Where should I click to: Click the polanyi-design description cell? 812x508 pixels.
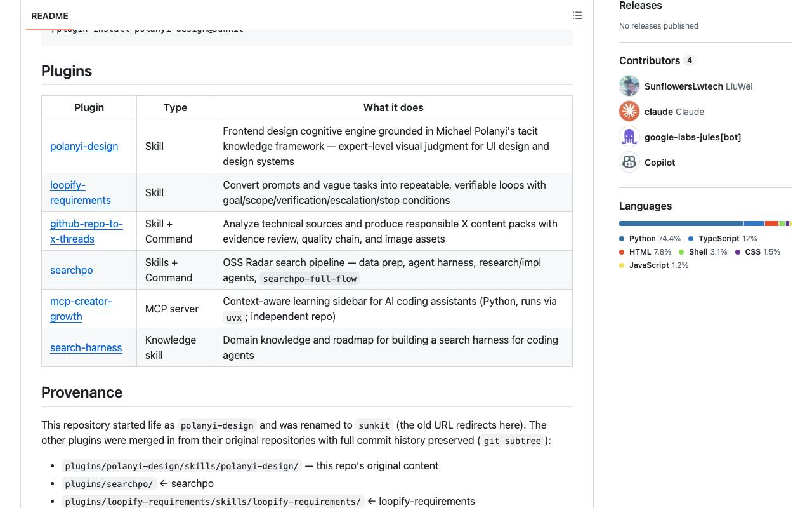coord(393,146)
